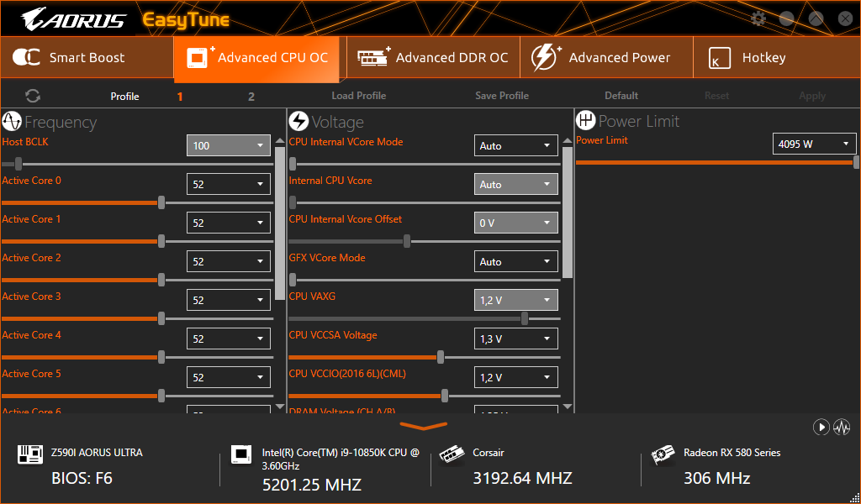Open the Advanced DDR OC tab
Image resolution: width=861 pixels, height=504 pixels.
click(x=433, y=58)
